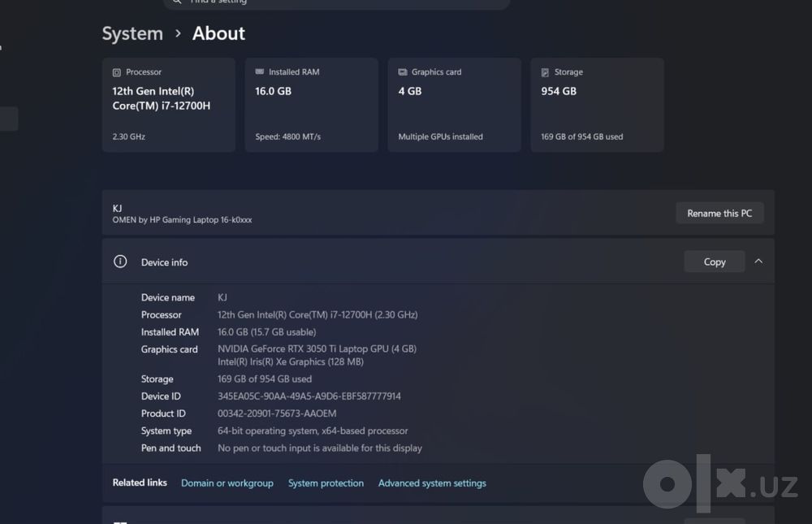Open System protection link

point(326,483)
